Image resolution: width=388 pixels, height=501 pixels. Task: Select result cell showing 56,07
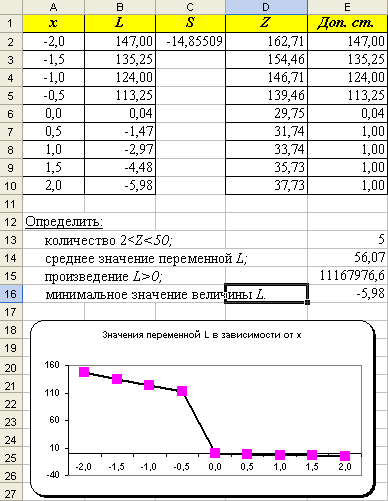click(x=348, y=257)
